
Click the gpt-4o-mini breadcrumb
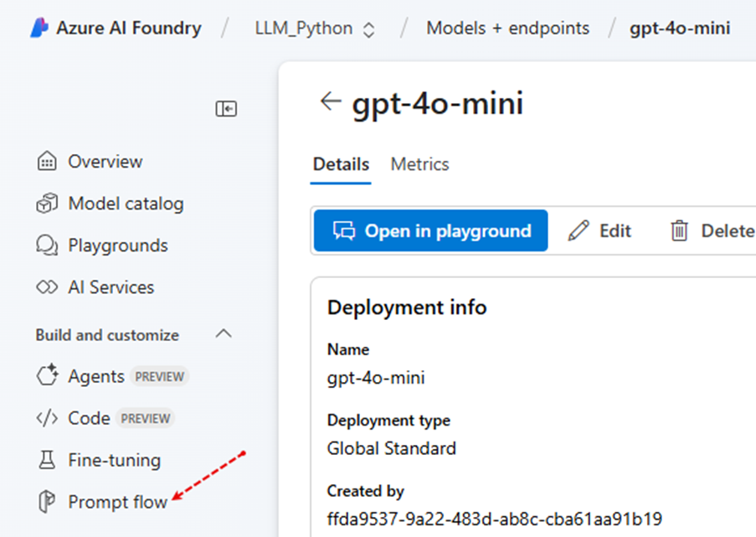pos(680,28)
